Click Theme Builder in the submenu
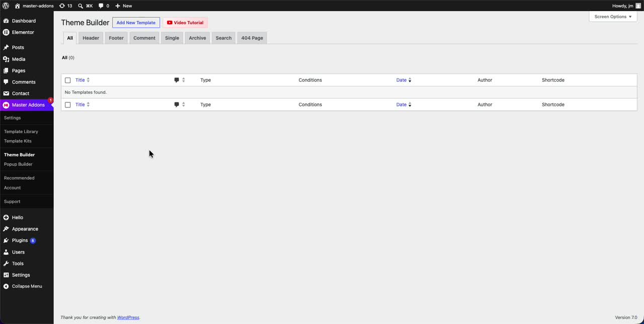The width and height of the screenshot is (644, 324). tap(19, 155)
